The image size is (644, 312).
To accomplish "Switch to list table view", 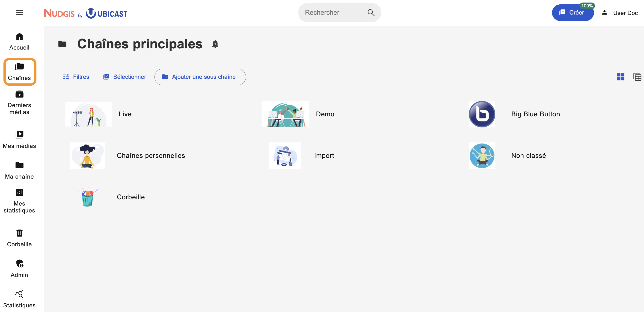I will coord(637,77).
